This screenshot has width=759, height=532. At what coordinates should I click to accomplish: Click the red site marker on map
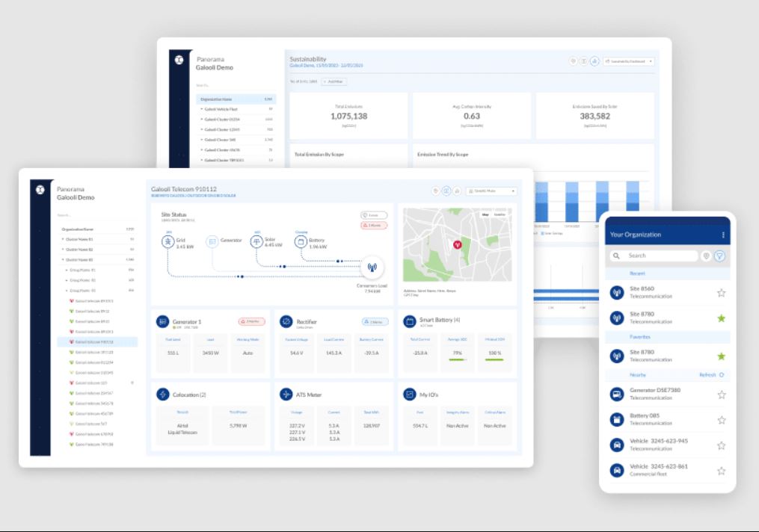(x=458, y=245)
